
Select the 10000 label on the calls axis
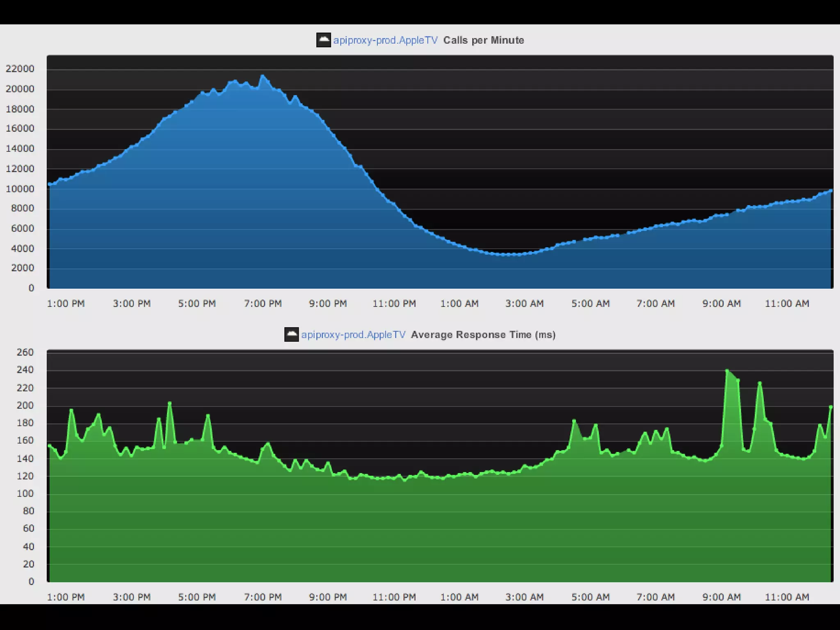(20, 189)
